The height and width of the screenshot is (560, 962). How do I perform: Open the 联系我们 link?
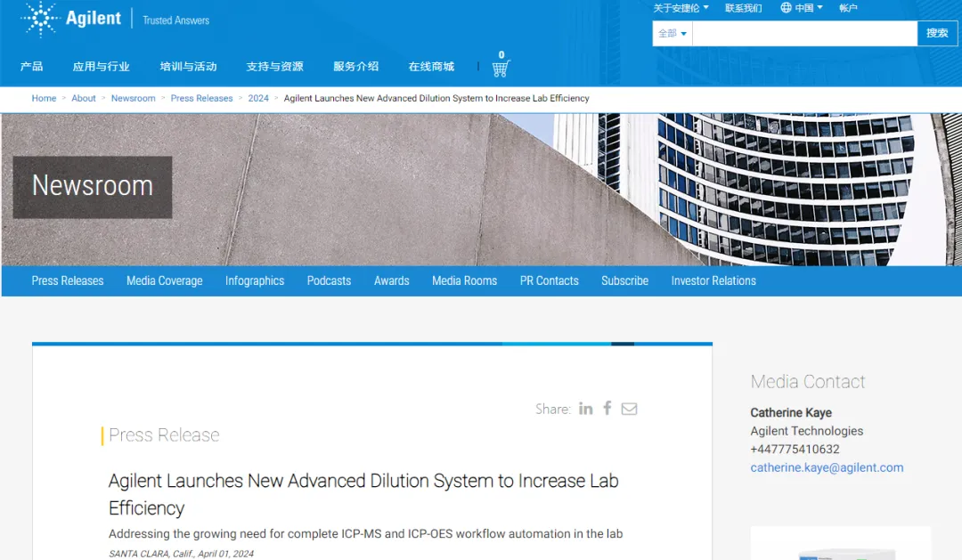743,8
